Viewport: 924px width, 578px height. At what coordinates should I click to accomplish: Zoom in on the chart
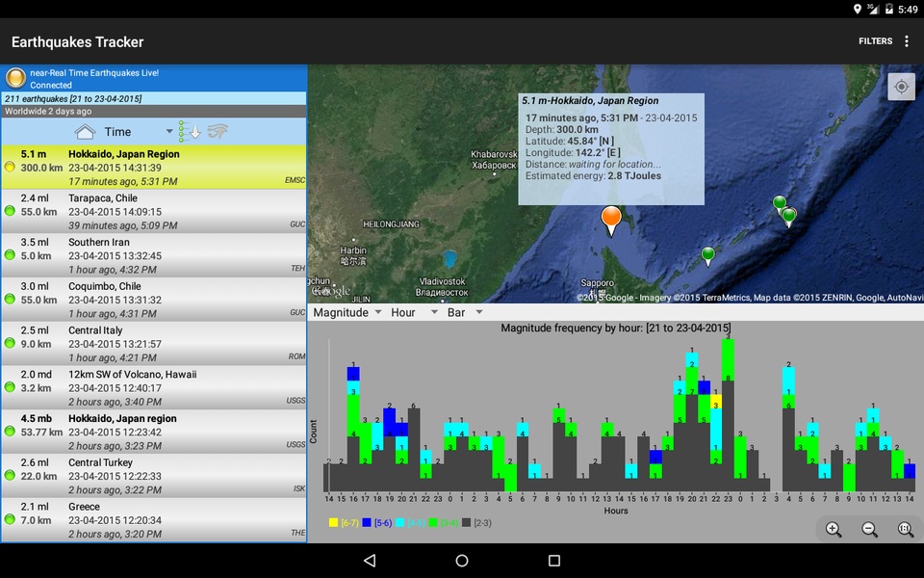(834, 529)
